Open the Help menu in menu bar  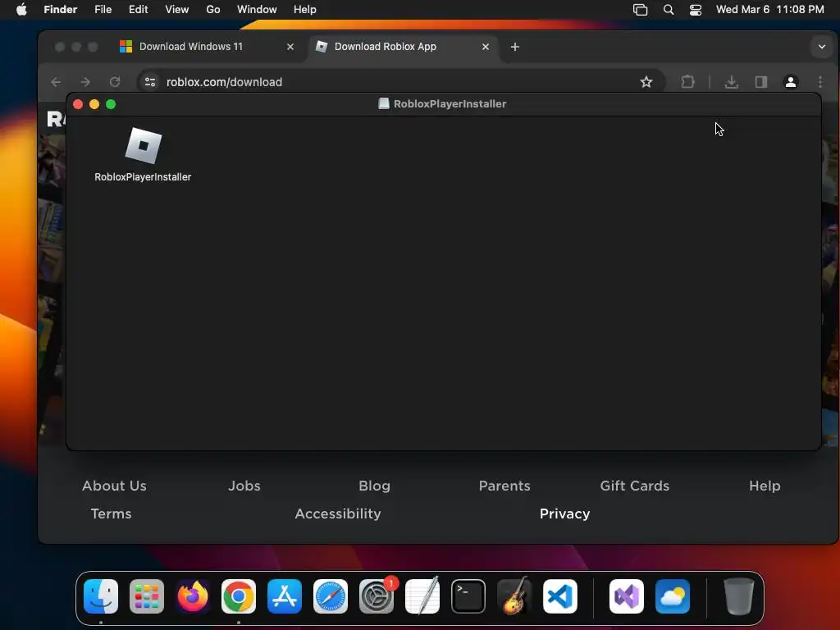[305, 9]
